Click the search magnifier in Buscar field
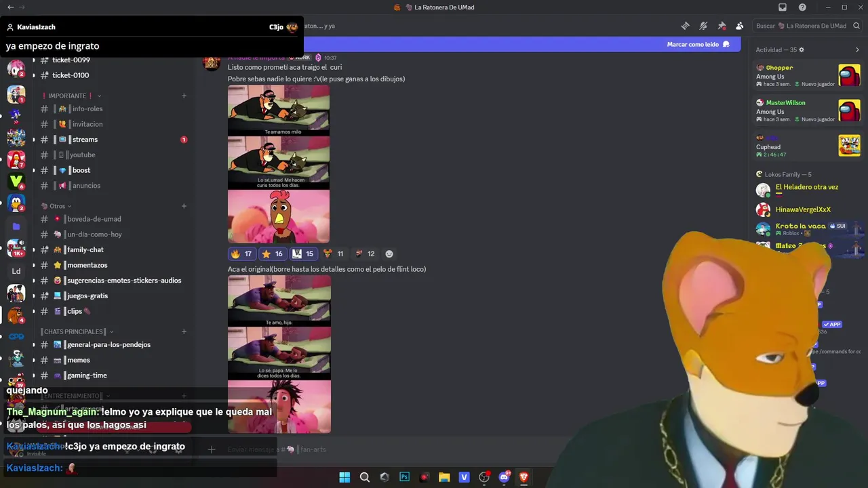Image resolution: width=868 pixels, height=488 pixels. (856, 26)
